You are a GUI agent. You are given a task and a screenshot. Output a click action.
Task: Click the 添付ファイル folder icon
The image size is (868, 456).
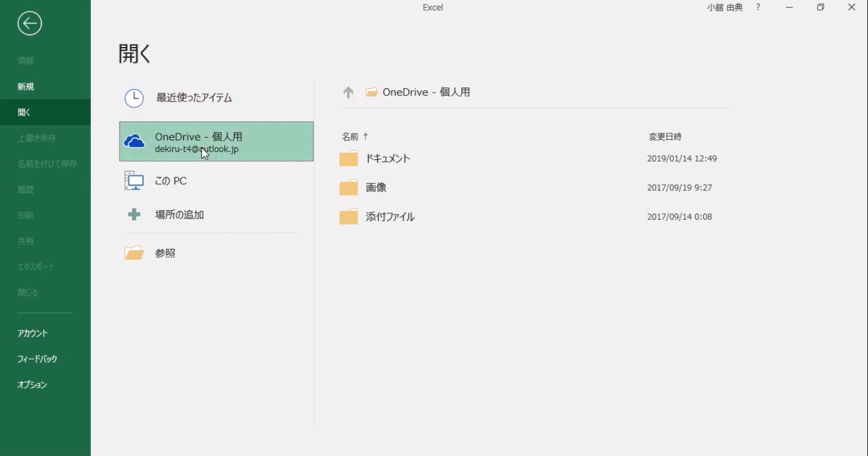[349, 217]
